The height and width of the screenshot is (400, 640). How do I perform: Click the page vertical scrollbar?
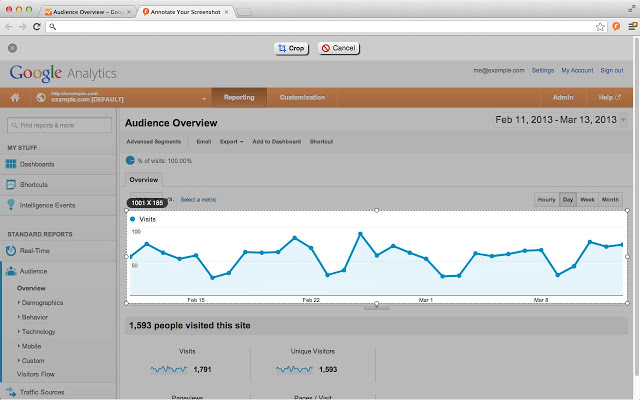pyautogui.click(x=636, y=206)
